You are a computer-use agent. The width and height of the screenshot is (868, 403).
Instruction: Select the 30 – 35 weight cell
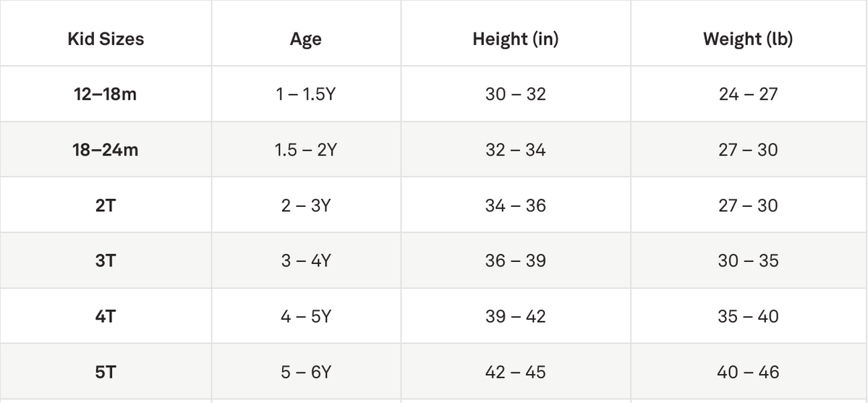748,260
